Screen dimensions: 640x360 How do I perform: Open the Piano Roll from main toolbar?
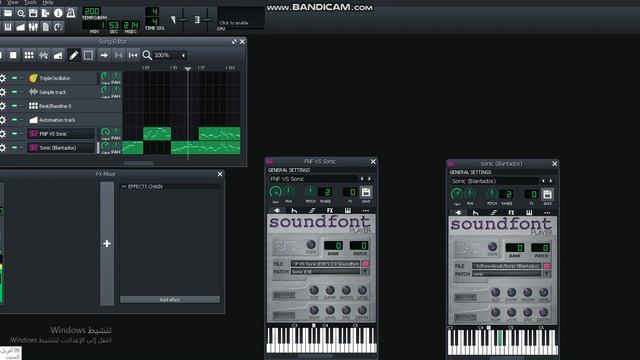coord(8,27)
